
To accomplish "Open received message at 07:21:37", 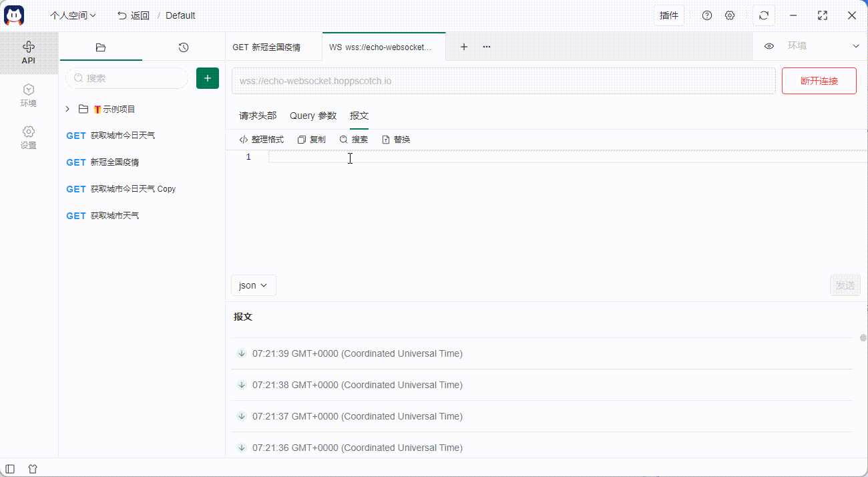I will pyautogui.click(x=542, y=416).
